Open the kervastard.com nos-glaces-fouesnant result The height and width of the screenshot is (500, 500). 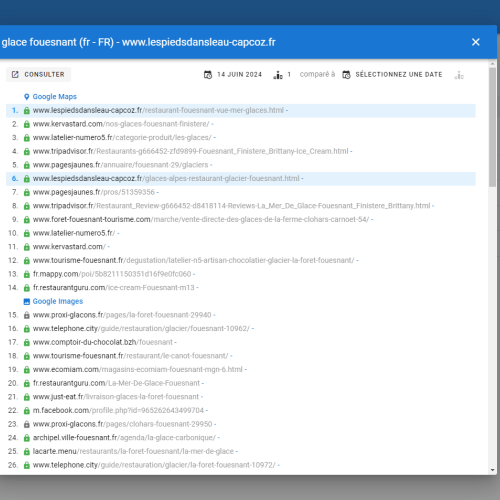pyautogui.click(x=121, y=124)
